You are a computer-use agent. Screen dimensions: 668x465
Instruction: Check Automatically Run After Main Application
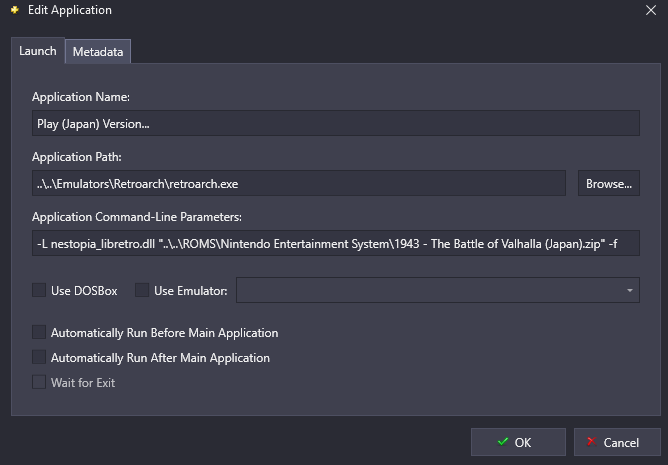point(39,357)
